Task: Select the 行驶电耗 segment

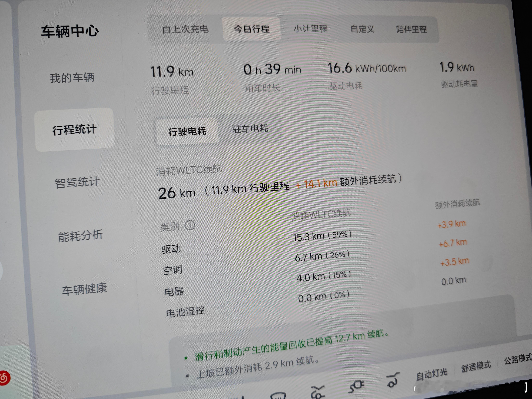Action: (187, 131)
